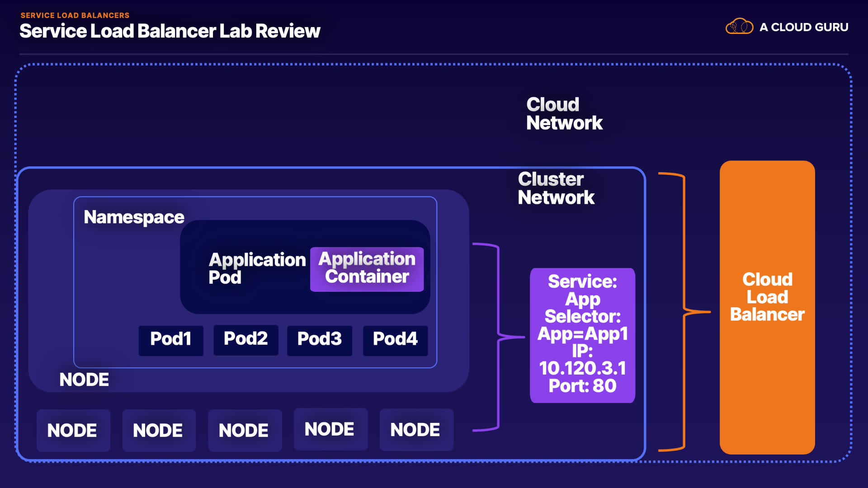Click the Cloud Network heading
The height and width of the screenshot is (488, 868).
coord(564,114)
